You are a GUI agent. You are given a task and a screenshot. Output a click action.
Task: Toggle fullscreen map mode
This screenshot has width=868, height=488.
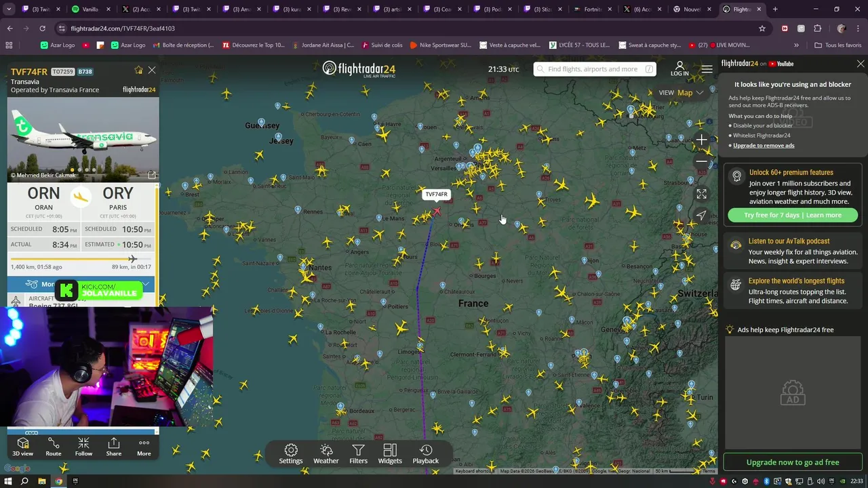click(x=701, y=194)
